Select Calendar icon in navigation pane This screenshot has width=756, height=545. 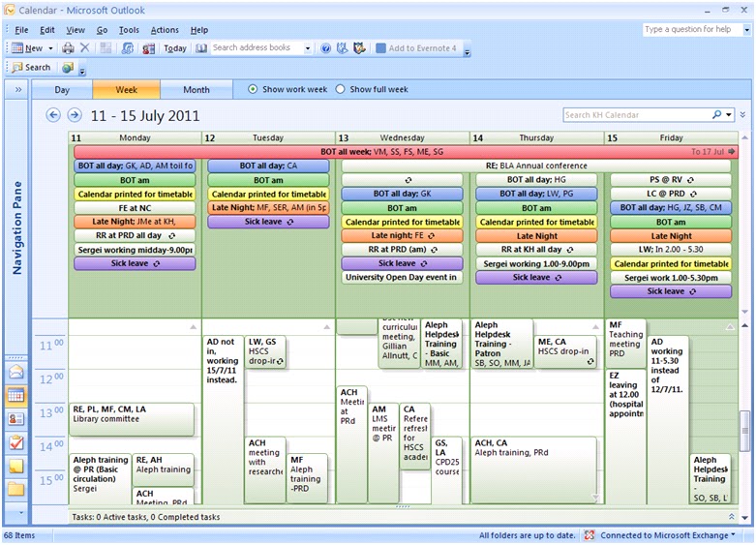click(x=15, y=396)
